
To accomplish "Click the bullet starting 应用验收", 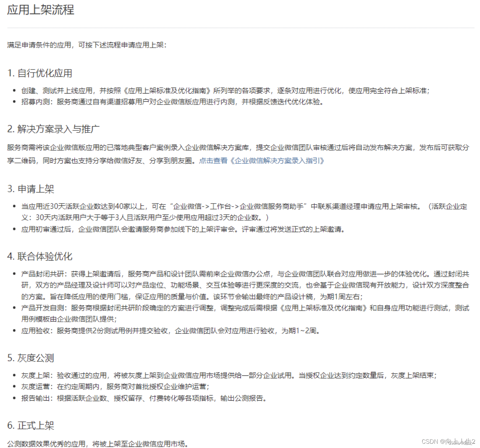I will 171,331.
